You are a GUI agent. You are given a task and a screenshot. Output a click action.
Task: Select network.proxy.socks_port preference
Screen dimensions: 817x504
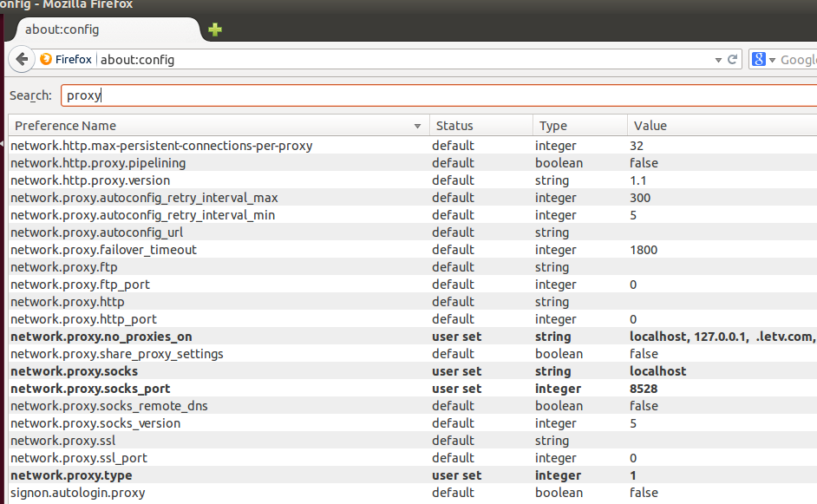click(90, 389)
